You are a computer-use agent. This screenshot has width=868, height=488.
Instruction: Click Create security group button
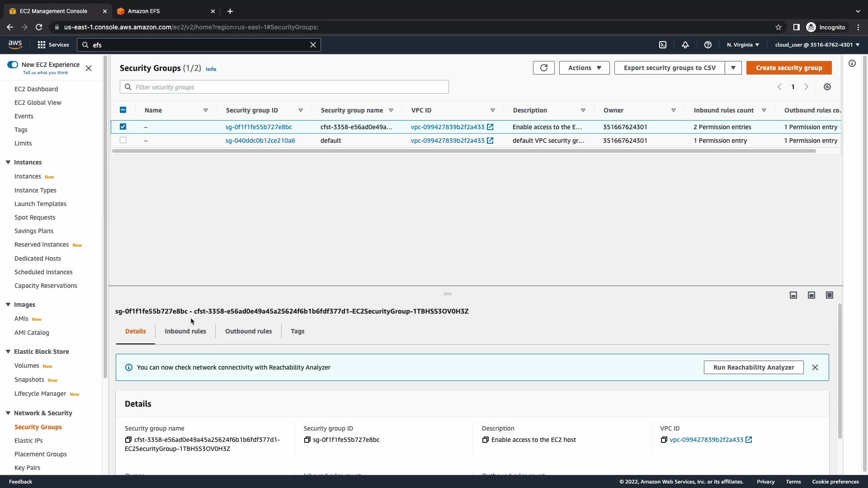789,68
